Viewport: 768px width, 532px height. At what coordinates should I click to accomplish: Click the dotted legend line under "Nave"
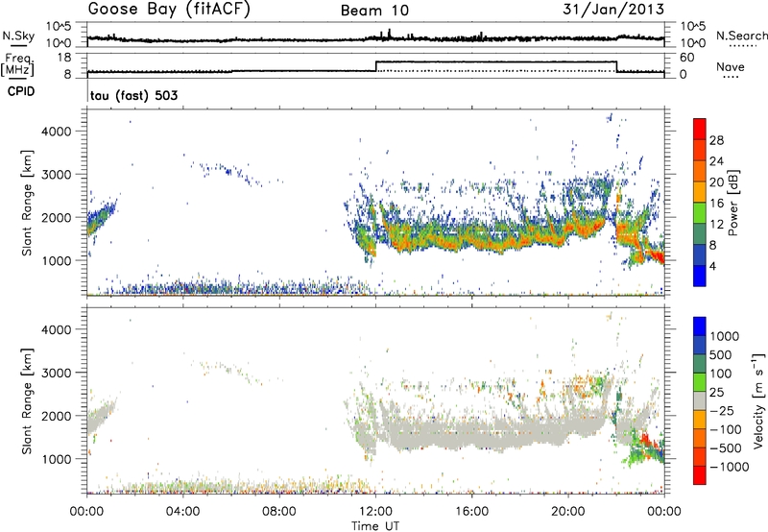point(732,78)
